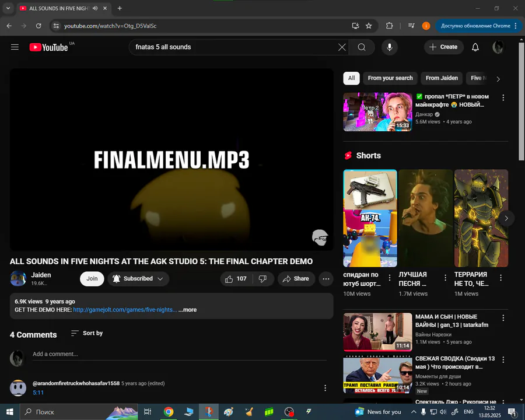
Task: Share the video
Action: pyautogui.click(x=296, y=279)
